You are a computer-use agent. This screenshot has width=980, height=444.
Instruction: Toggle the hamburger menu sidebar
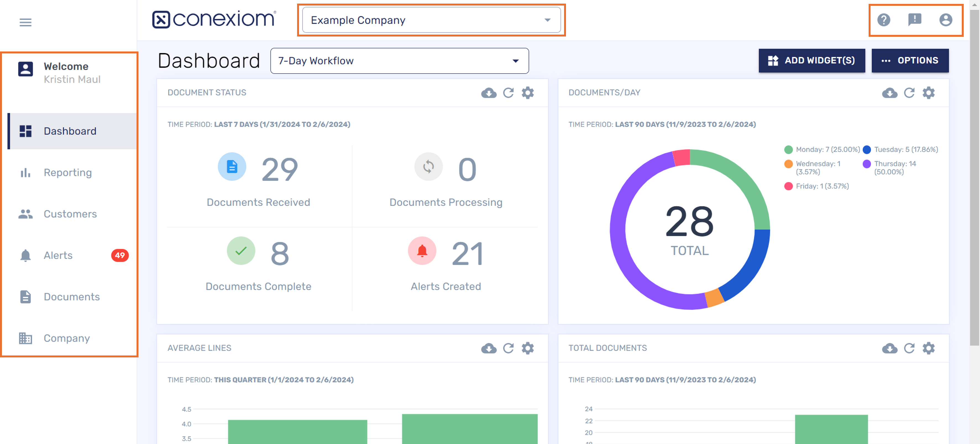[25, 22]
